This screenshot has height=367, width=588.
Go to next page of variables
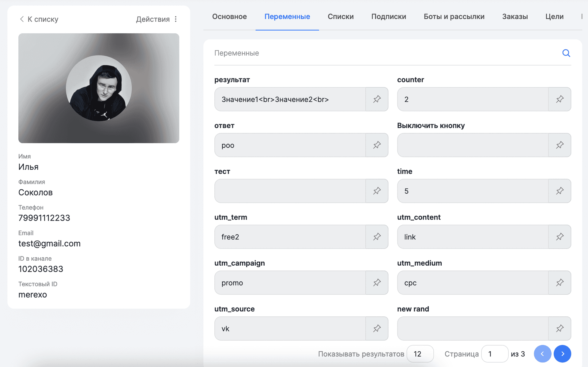click(x=562, y=354)
